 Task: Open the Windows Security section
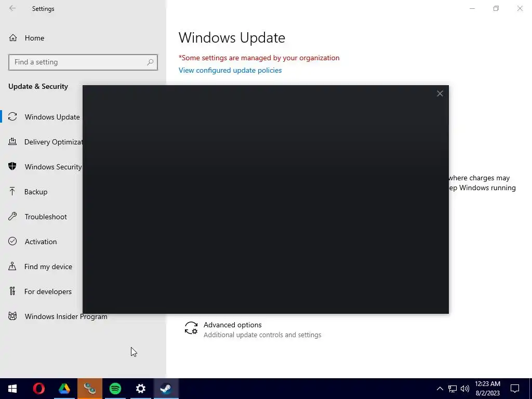point(44,167)
